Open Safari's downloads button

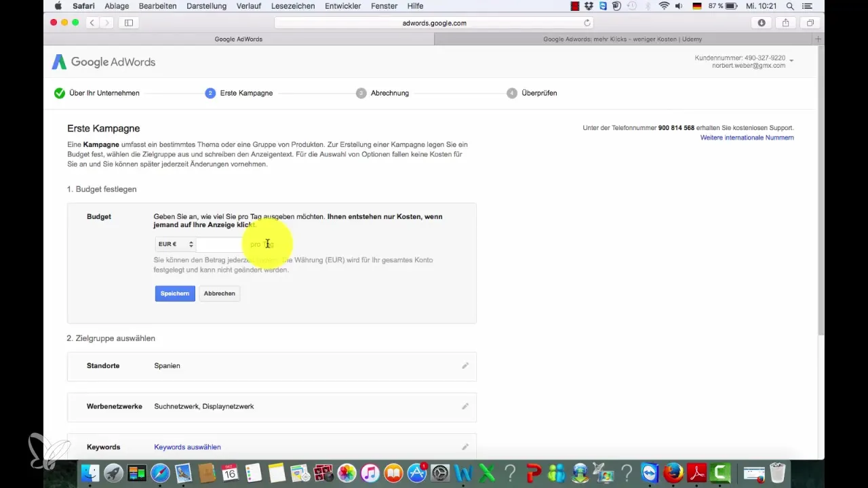click(x=762, y=23)
